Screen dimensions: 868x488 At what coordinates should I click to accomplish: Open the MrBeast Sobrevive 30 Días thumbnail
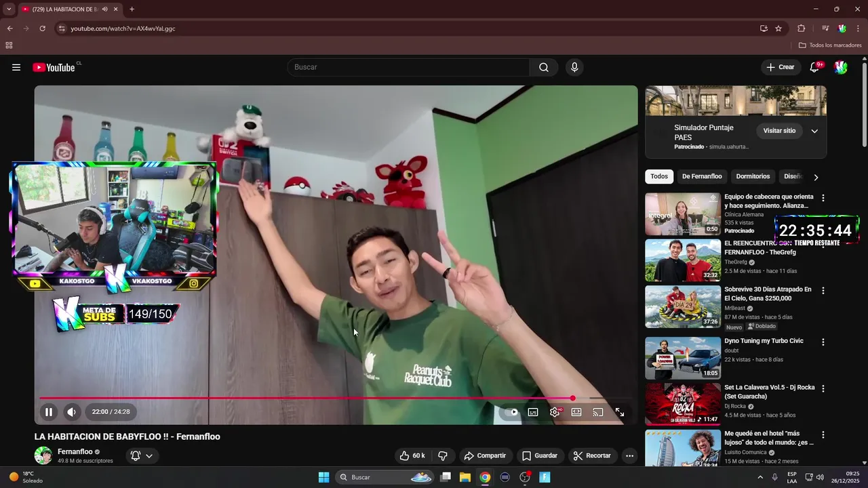pyautogui.click(x=683, y=306)
